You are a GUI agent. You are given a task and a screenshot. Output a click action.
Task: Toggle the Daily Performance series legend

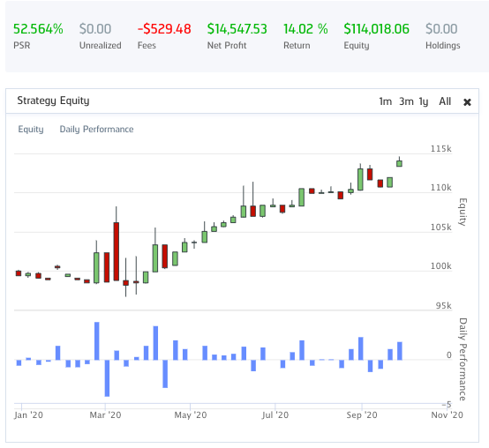[96, 130]
